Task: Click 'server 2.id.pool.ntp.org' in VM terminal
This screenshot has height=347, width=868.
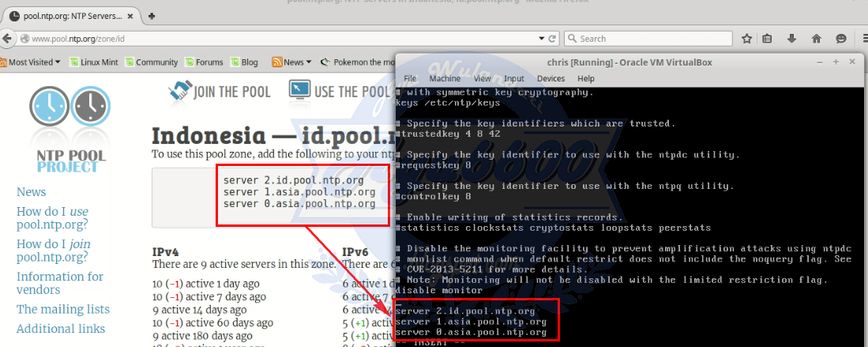Action: [x=465, y=311]
